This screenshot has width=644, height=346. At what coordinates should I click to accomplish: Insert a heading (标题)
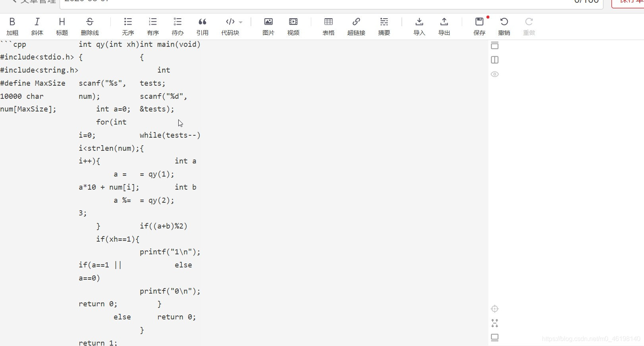point(62,26)
